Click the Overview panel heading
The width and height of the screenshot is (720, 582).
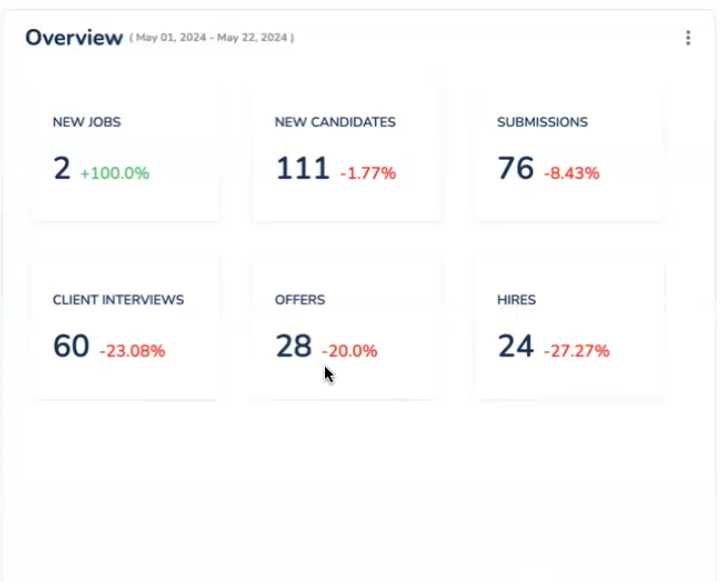[74, 38]
